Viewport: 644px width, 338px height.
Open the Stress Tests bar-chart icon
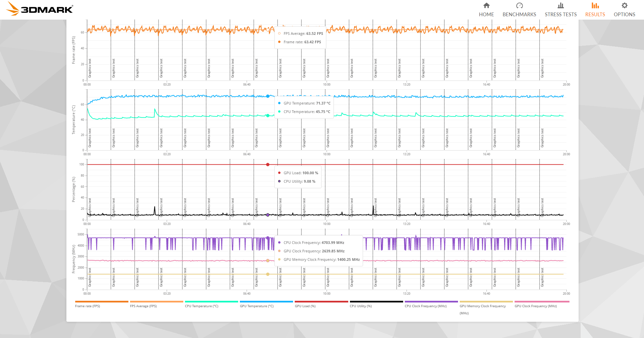[x=561, y=5]
